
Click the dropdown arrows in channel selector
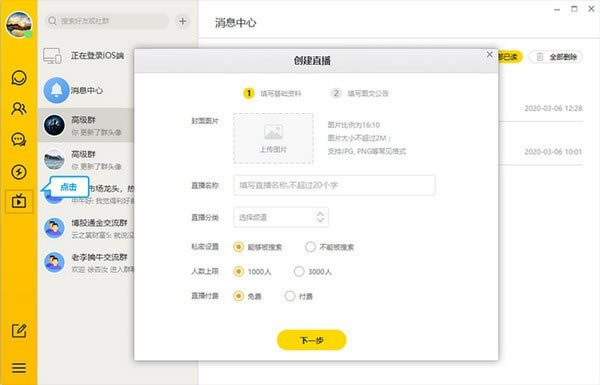coord(320,217)
